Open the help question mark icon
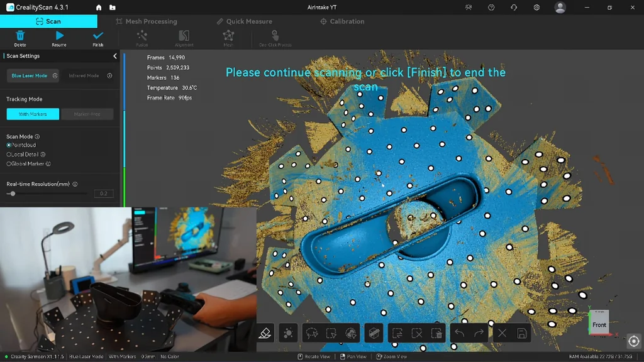The height and width of the screenshot is (362, 644). 491,8
